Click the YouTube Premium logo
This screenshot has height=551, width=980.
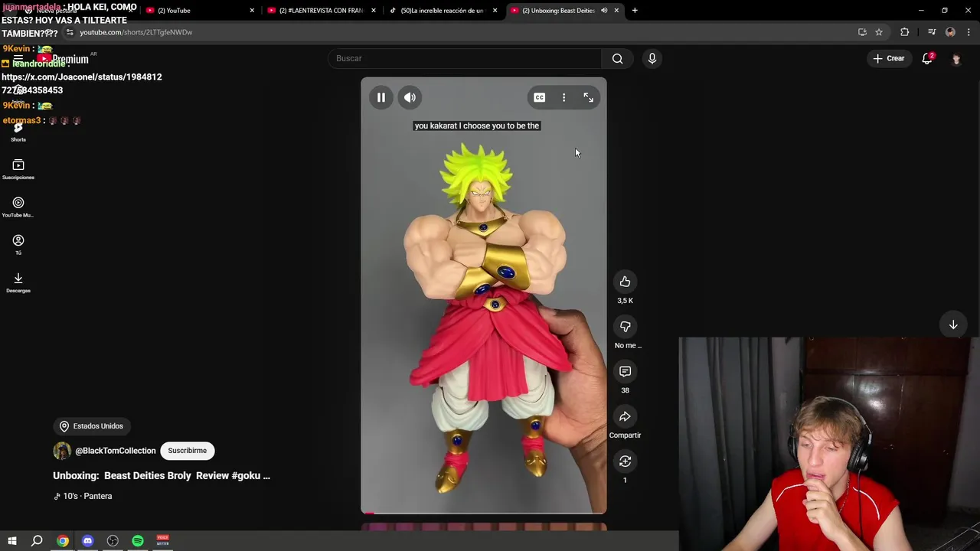click(x=64, y=59)
